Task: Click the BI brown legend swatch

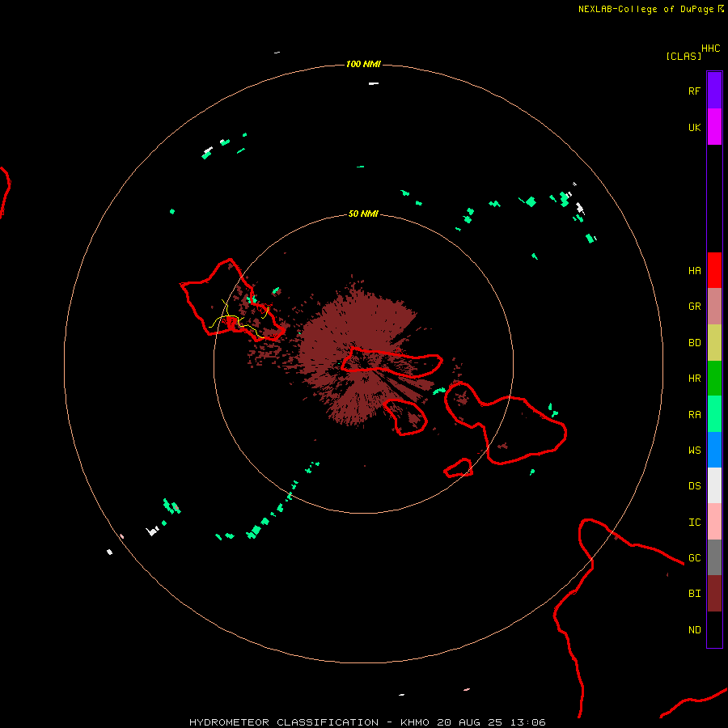Action: tap(714, 594)
